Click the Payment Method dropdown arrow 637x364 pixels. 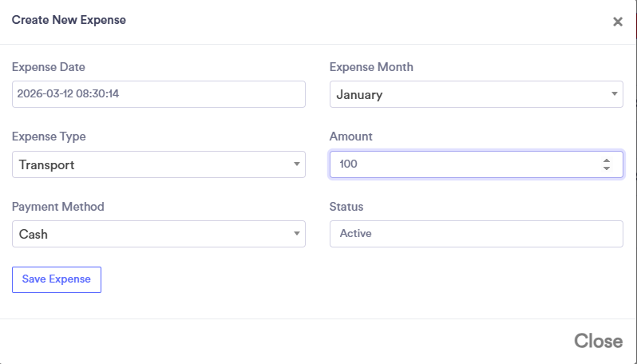296,234
